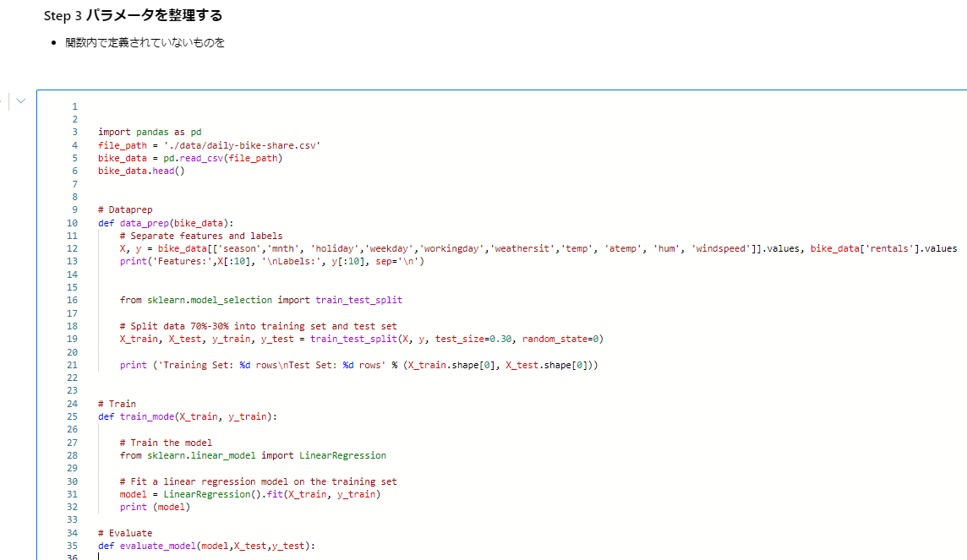The width and height of the screenshot is (967, 560).
Task: Click 'def train_mode(X_train, y_train):' line
Action: pyautogui.click(x=188, y=416)
